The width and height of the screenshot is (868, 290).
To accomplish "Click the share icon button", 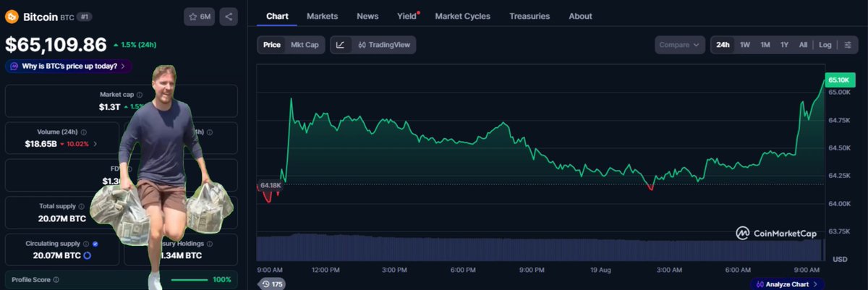I will tap(228, 16).
